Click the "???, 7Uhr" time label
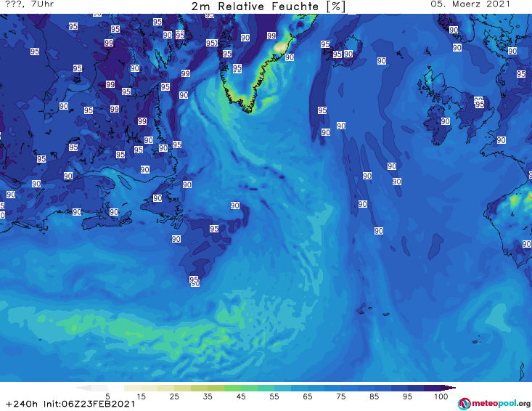This screenshot has height=411, width=532. [29, 4]
